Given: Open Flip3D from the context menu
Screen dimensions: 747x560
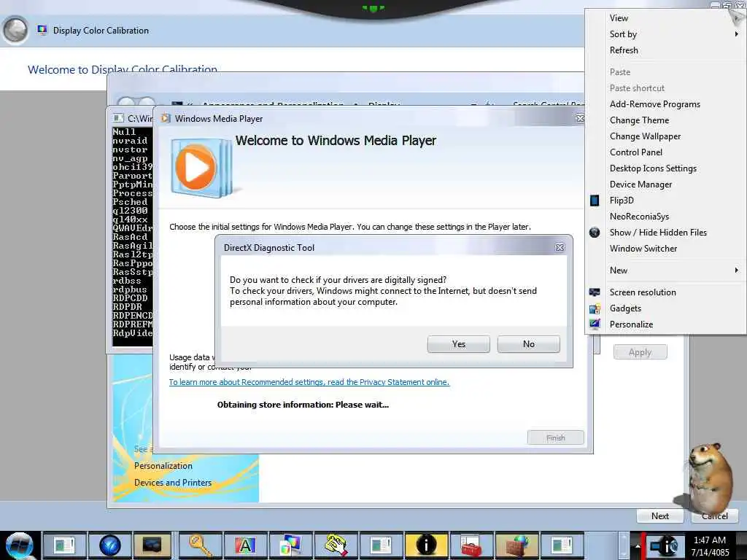Looking at the screenshot, I should (621, 201).
